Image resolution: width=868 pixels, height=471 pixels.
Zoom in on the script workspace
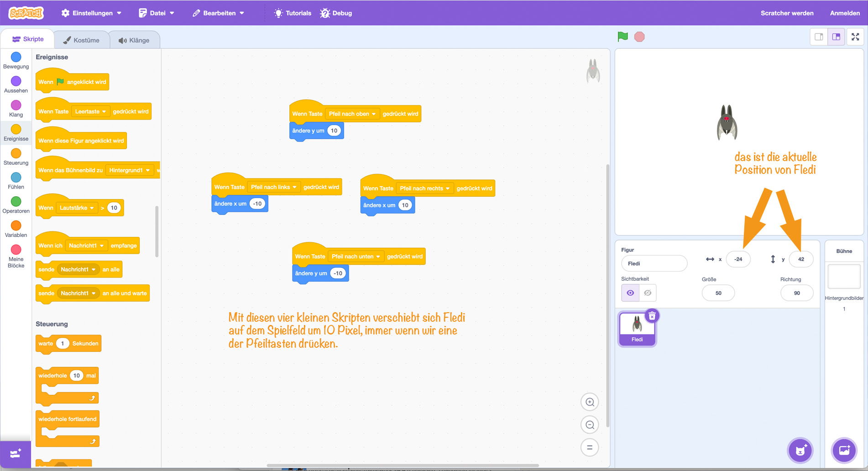590,402
